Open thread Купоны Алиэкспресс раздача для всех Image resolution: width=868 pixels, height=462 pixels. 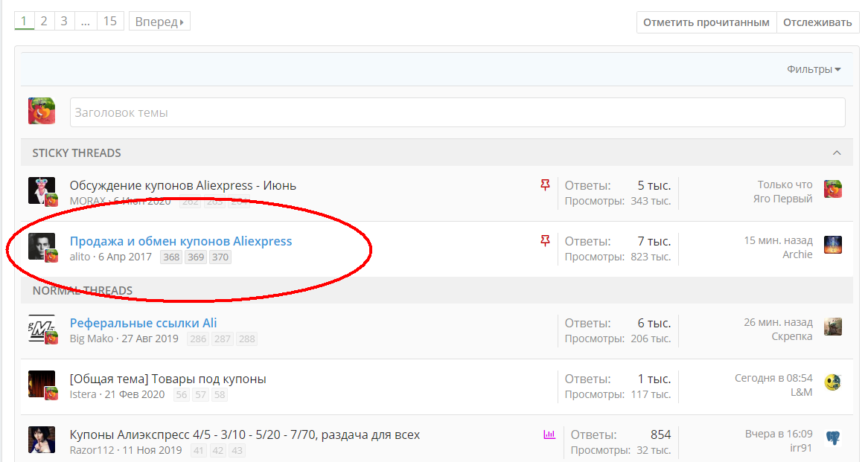[x=245, y=435]
